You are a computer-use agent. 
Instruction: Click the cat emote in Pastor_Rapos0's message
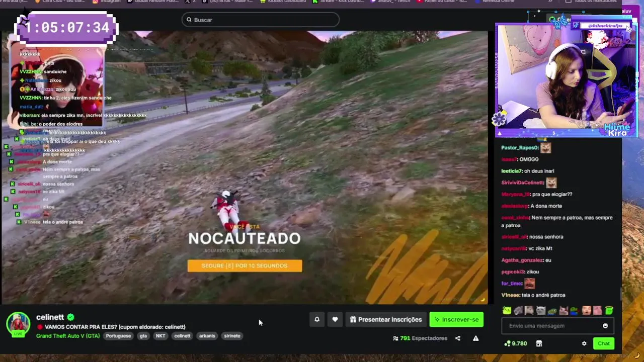click(546, 148)
